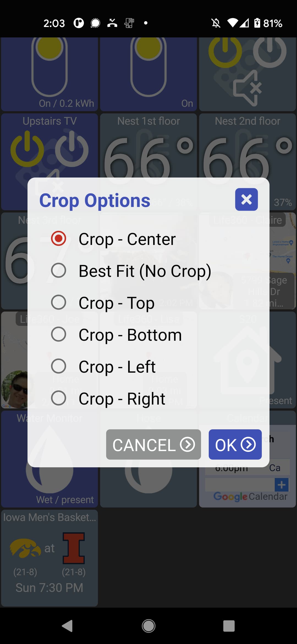Open the Iowa Men's Basketball tile
This screenshot has width=297, height=644.
pyautogui.click(x=50, y=558)
